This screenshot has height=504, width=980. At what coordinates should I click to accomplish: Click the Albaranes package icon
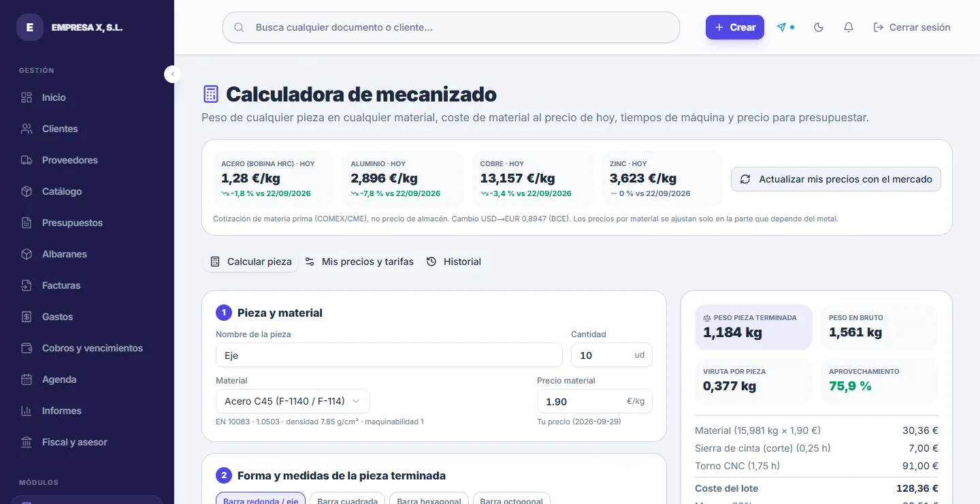(x=27, y=254)
